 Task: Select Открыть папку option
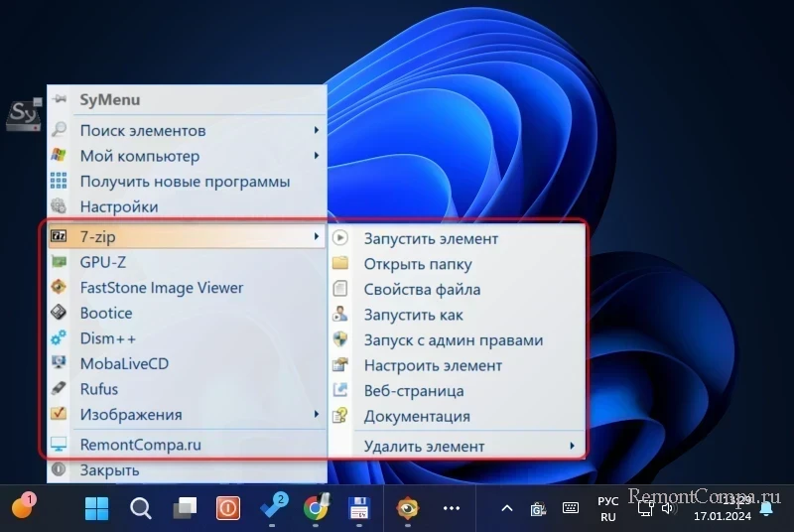(417, 264)
